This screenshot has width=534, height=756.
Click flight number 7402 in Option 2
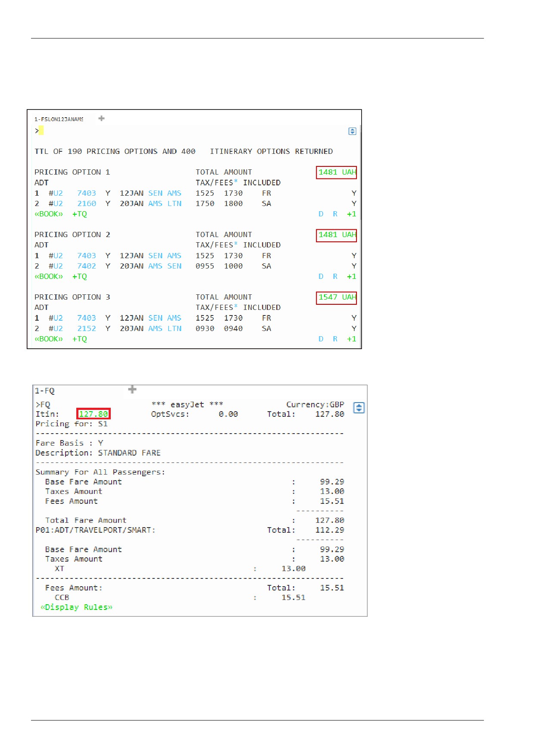(87, 266)
